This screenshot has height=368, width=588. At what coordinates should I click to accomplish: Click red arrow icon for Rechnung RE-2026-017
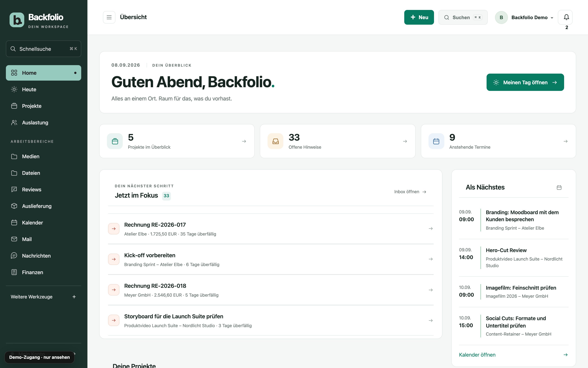pos(114,229)
